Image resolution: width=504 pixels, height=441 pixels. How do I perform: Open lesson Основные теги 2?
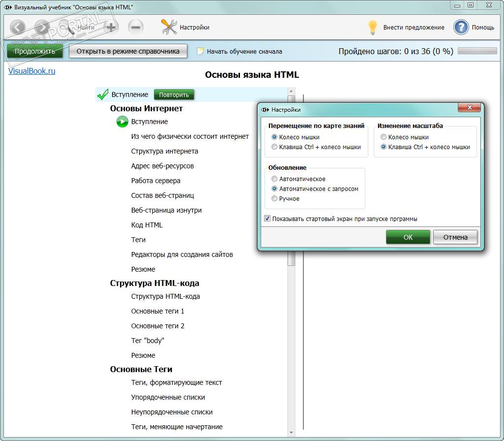(157, 326)
